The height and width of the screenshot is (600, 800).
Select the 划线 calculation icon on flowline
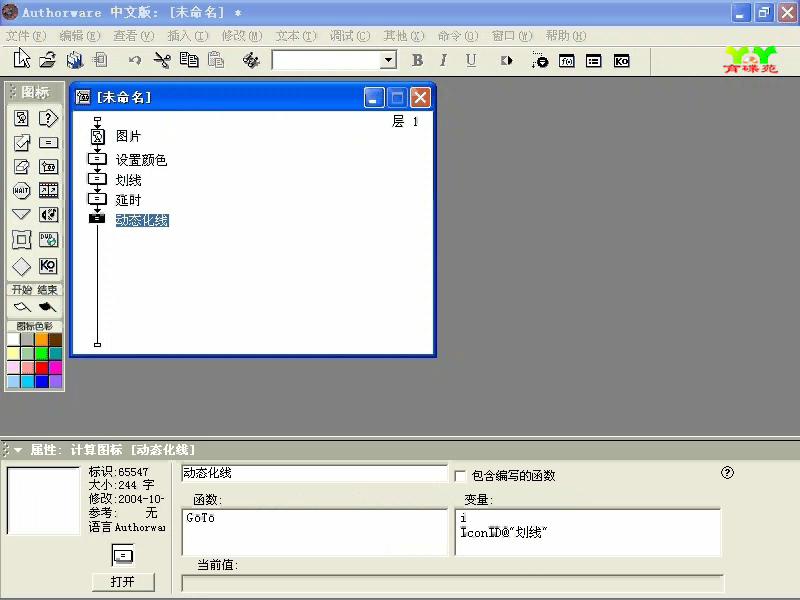[97, 179]
